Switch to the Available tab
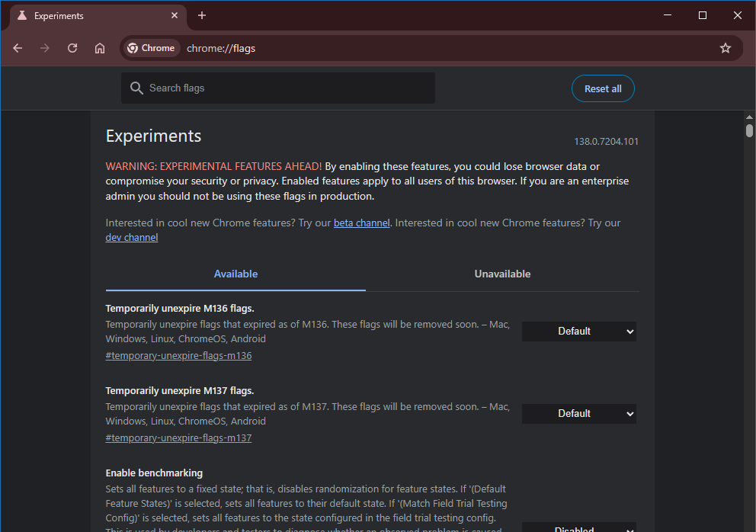This screenshot has height=532, width=756. [x=235, y=274]
